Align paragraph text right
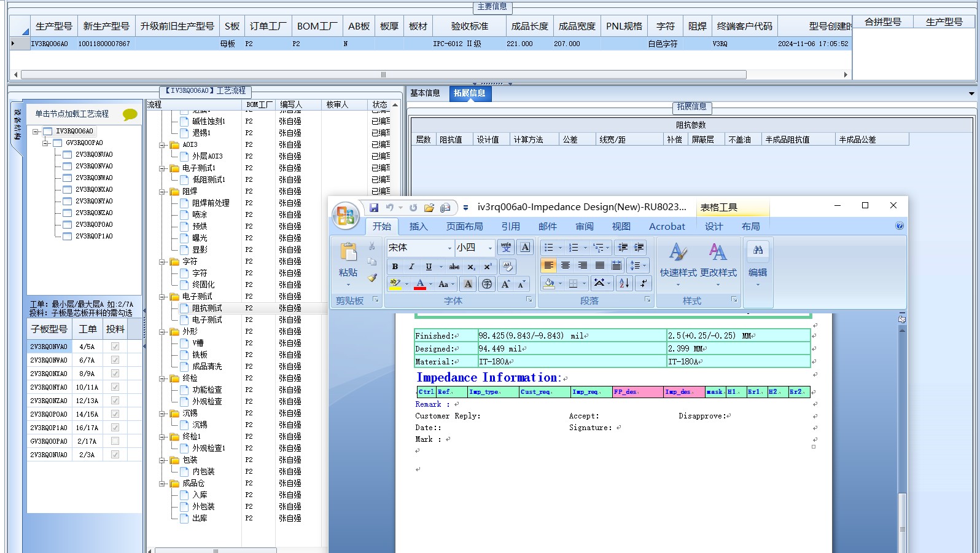The width and height of the screenshot is (980, 553). 583,265
